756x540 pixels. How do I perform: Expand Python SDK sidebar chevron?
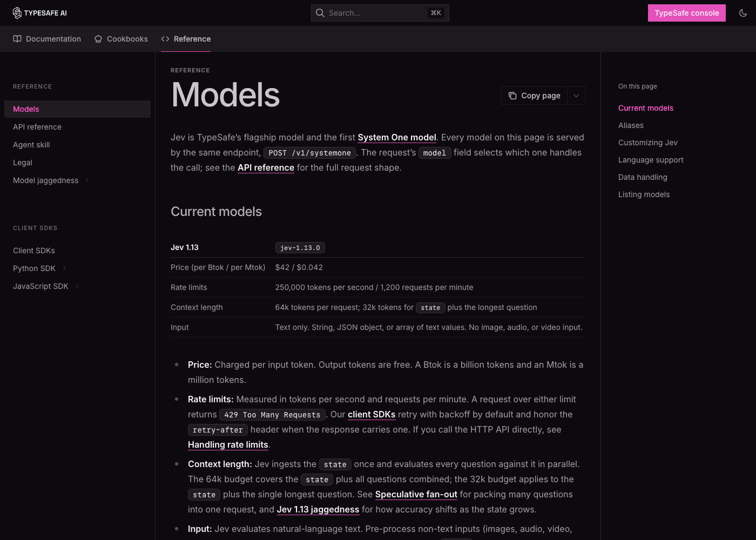click(x=64, y=268)
